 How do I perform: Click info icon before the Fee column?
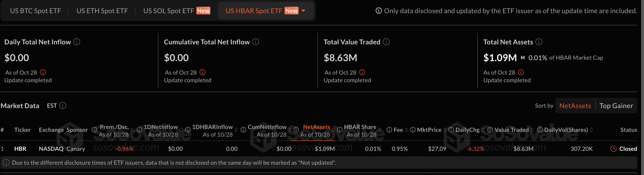tap(389, 130)
